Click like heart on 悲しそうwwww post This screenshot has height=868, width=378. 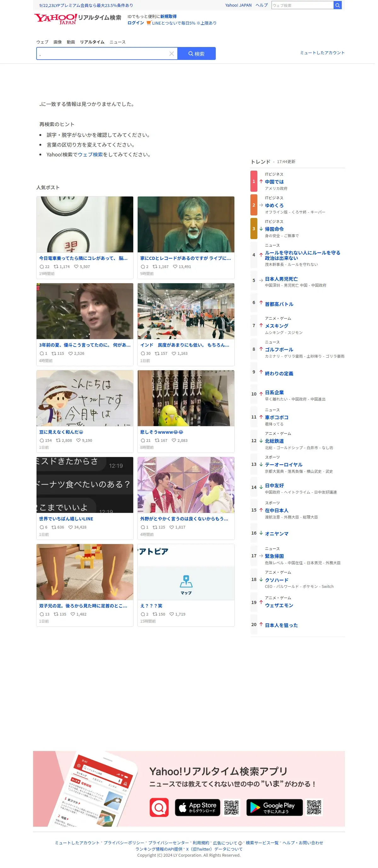click(x=174, y=440)
